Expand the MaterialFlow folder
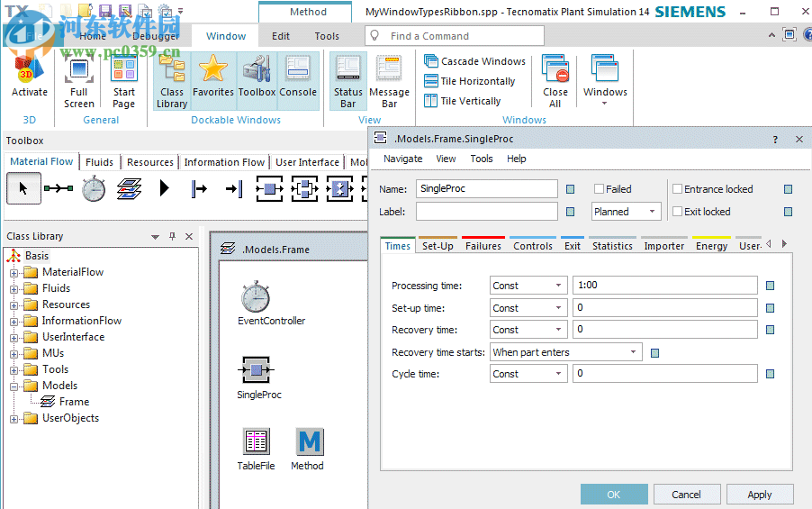 pos(14,273)
